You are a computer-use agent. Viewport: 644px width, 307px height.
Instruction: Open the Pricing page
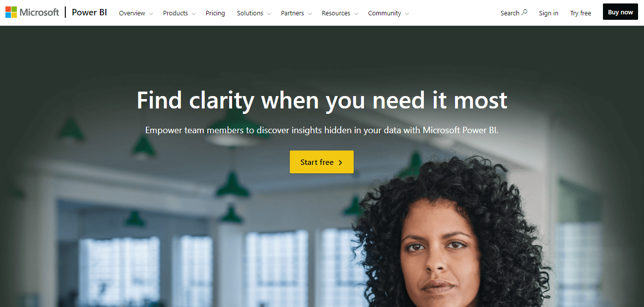[x=215, y=13]
